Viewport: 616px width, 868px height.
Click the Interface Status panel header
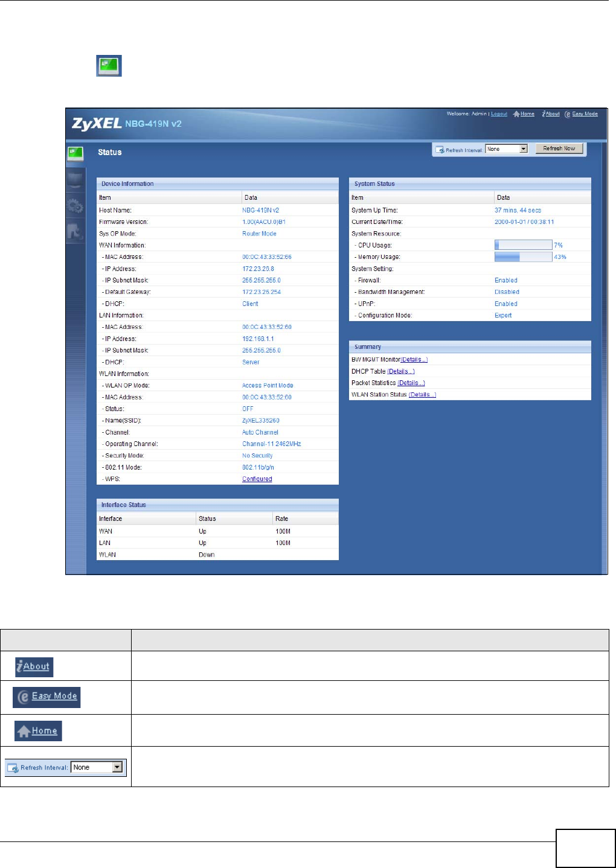tap(217, 505)
